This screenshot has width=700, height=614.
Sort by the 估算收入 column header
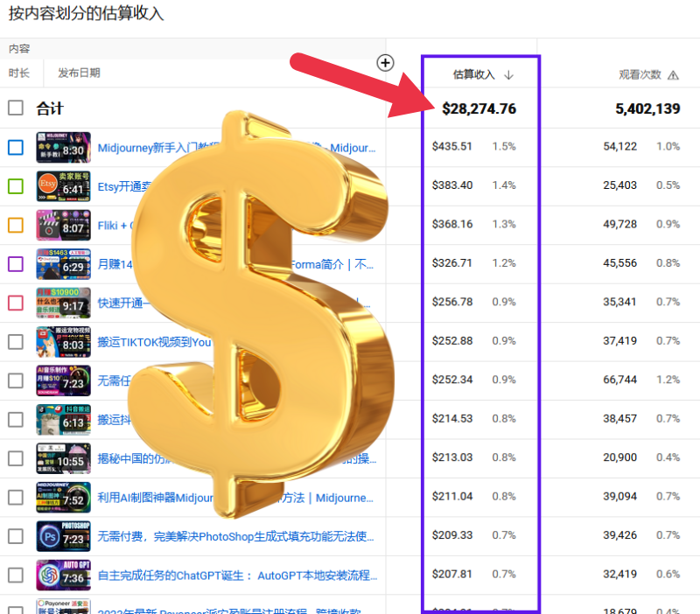point(472,75)
